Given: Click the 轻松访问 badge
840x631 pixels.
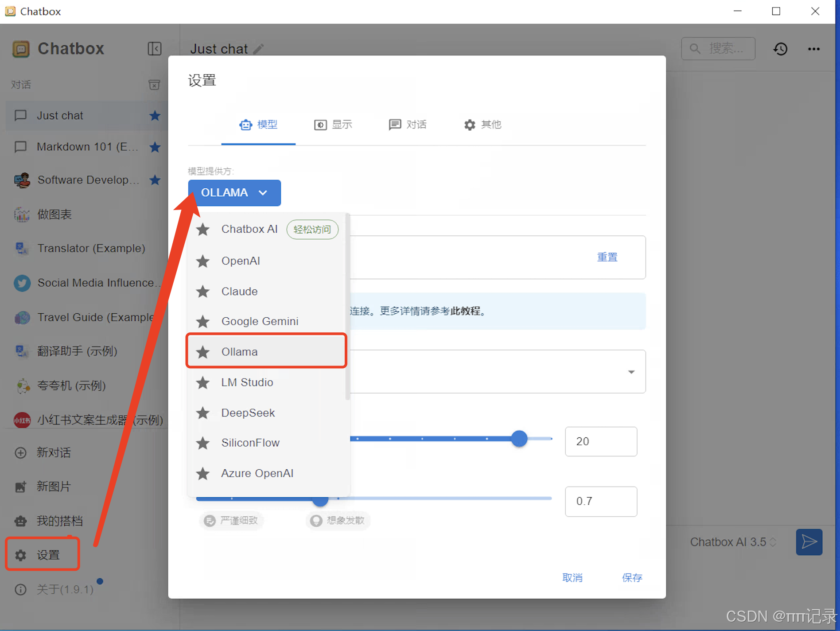Looking at the screenshot, I should coord(312,230).
